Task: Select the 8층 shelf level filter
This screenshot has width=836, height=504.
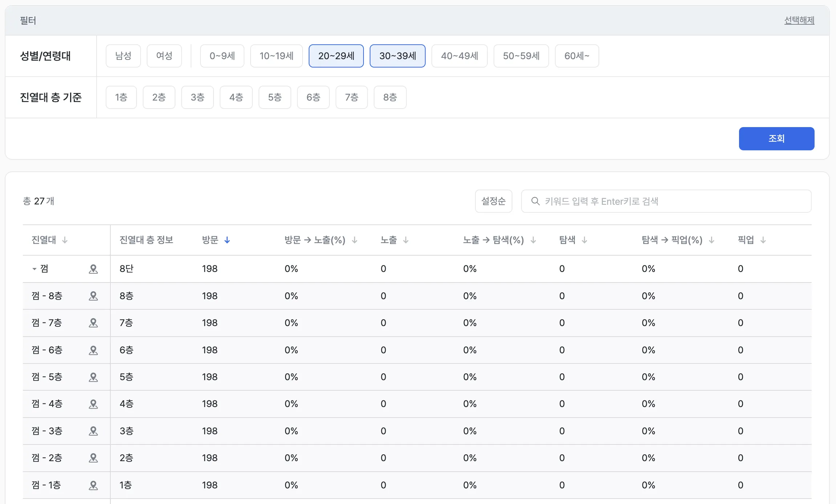Action: [x=390, y=97]
